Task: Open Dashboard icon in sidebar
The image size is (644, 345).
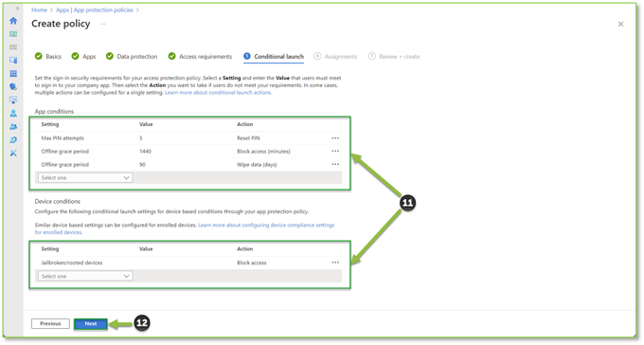Action: pyautogui.click(x=13, y=34)
